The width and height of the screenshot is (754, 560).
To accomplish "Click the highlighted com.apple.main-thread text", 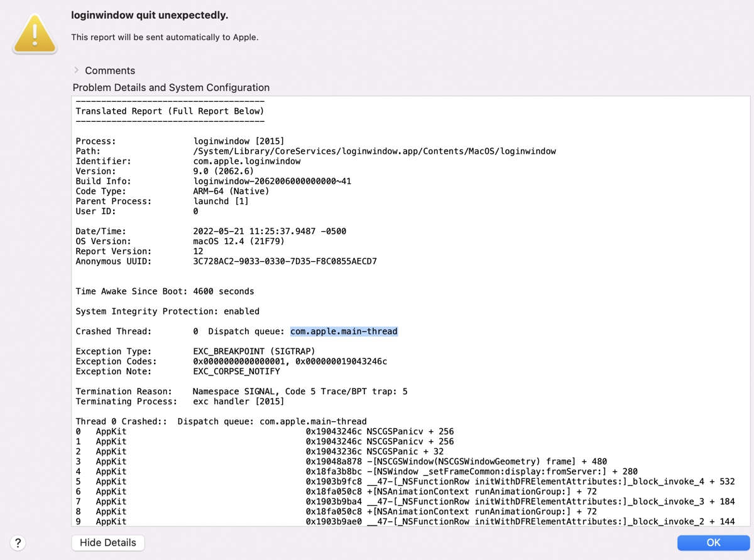I will click(x=344, y=331).
